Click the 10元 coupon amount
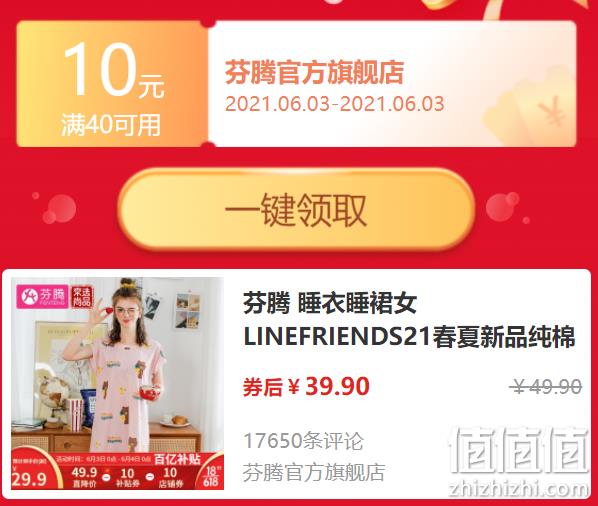Viewport: 598px width, 506px height. tap(114, 71)
